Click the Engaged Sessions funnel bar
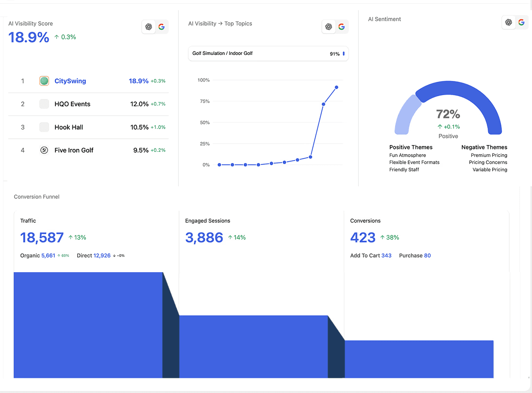This screenshot has height=393, width=532. (253, 346)
